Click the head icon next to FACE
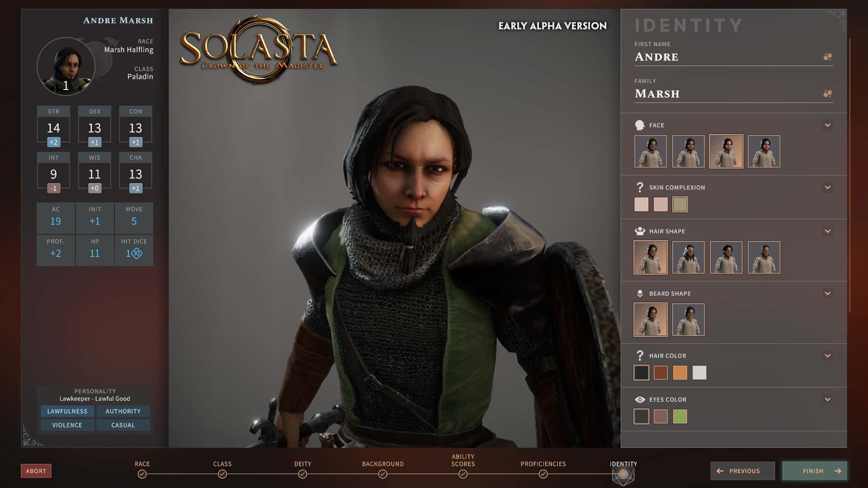The width and height of the screenshot is (868, 488). point(640,125)
